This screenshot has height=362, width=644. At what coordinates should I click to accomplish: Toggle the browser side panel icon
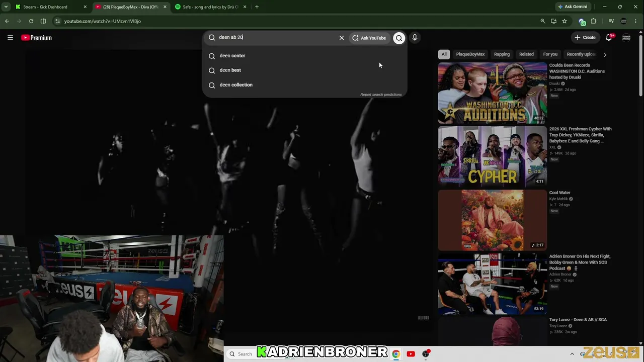[43, 21]
